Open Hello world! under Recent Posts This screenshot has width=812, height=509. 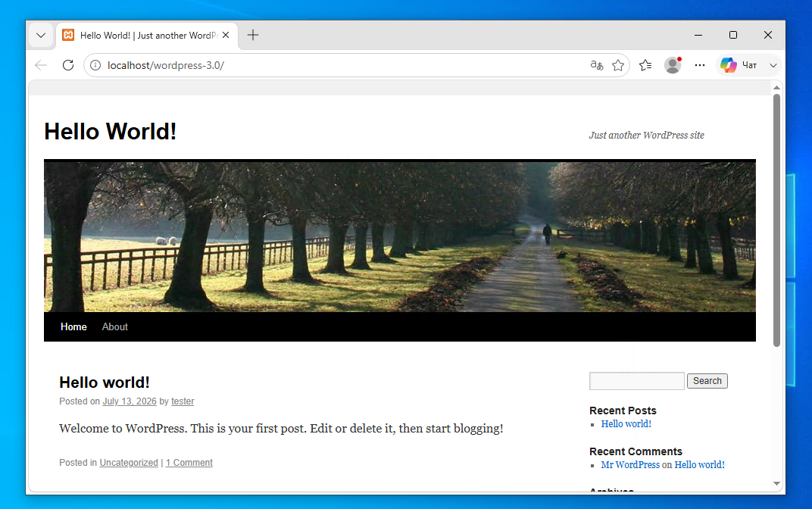coord(626,424)
